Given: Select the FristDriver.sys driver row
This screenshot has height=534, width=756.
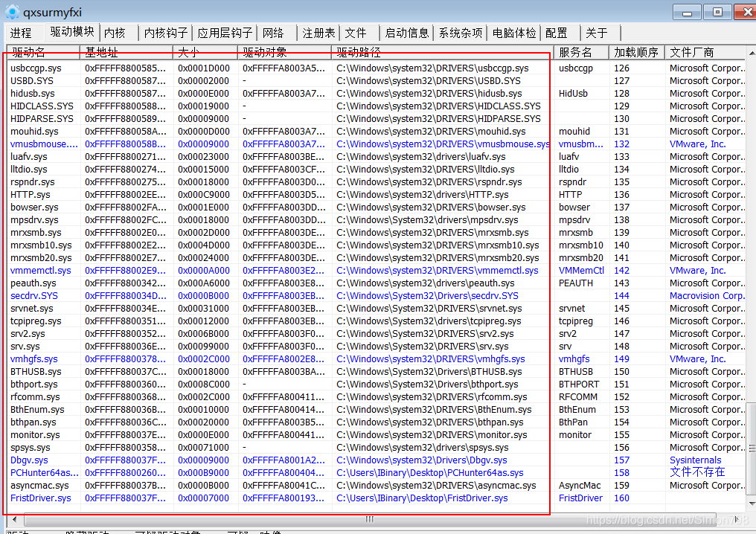Looking at the screenshot, I should coord(377,498).
